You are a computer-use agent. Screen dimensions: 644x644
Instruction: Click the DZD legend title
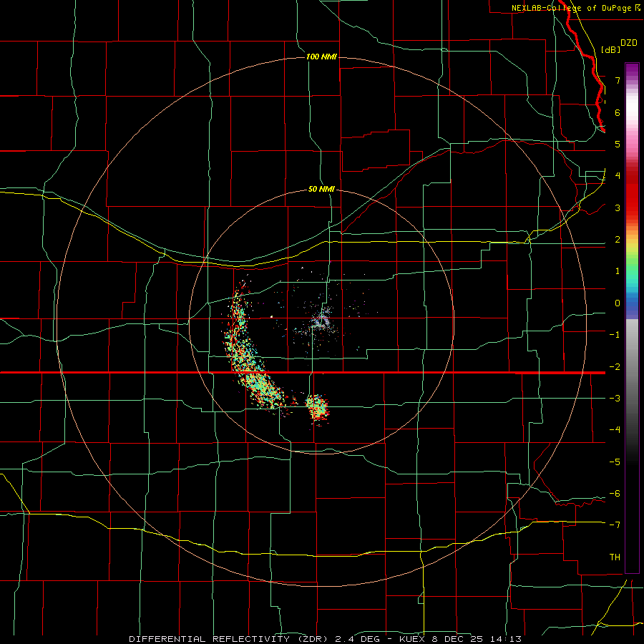click(629, 43)
